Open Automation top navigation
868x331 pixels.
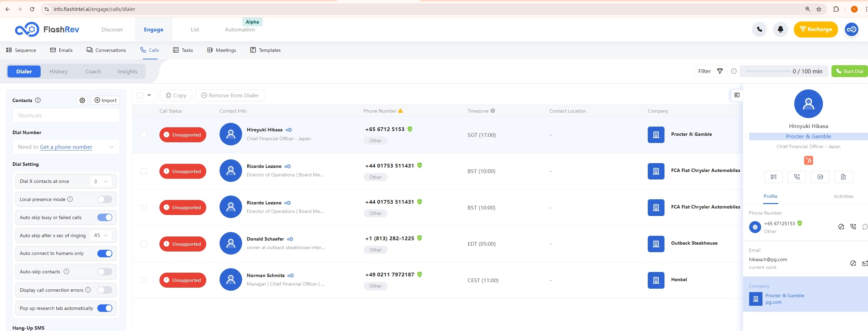pos(240,30)
